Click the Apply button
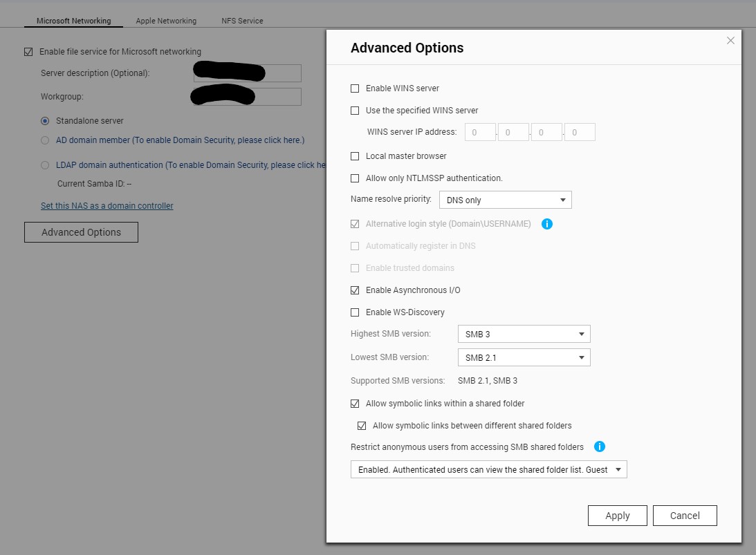This screenshot has width=756, height=555. click(618, 516)
